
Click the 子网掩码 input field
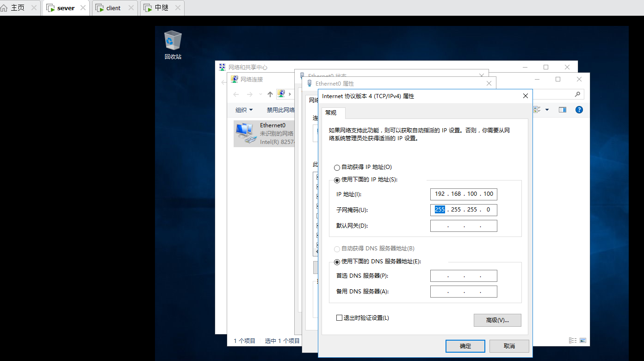[464, 210]
